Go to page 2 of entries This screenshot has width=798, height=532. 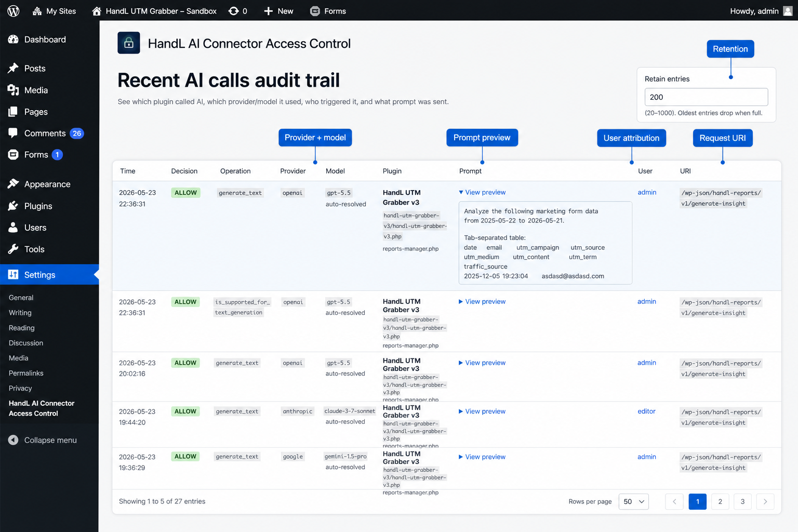(720, 501)
